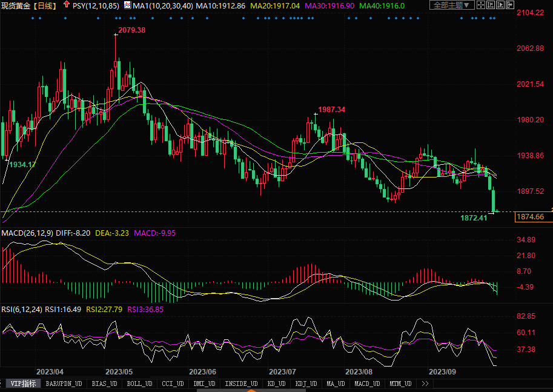Click the MA1 chart icon before MA1(10,20,30,40)
This screenshot has width=553, height=392.
click(127, 5)
